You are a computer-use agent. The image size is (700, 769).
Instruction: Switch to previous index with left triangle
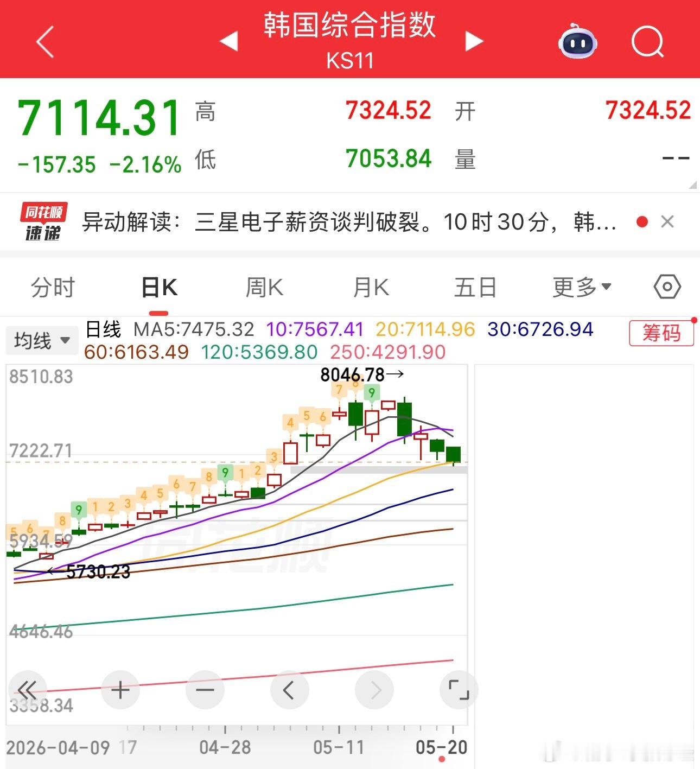pyautogui.click(x=228, y=41)
